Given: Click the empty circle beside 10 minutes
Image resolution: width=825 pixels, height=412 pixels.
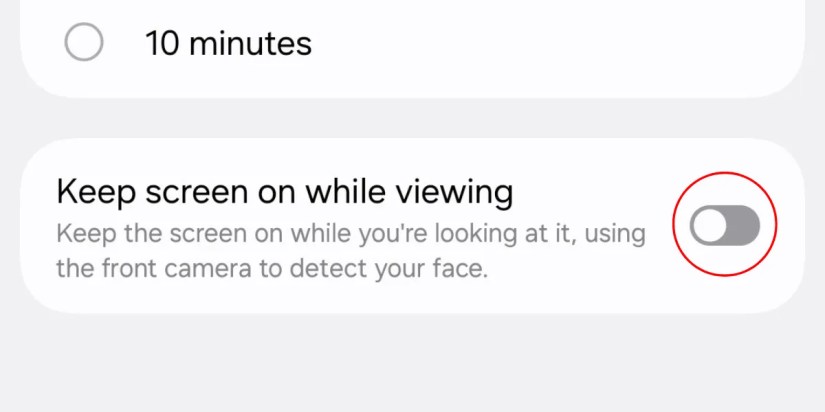Looking at the screenshot, I should click(83, 43).
